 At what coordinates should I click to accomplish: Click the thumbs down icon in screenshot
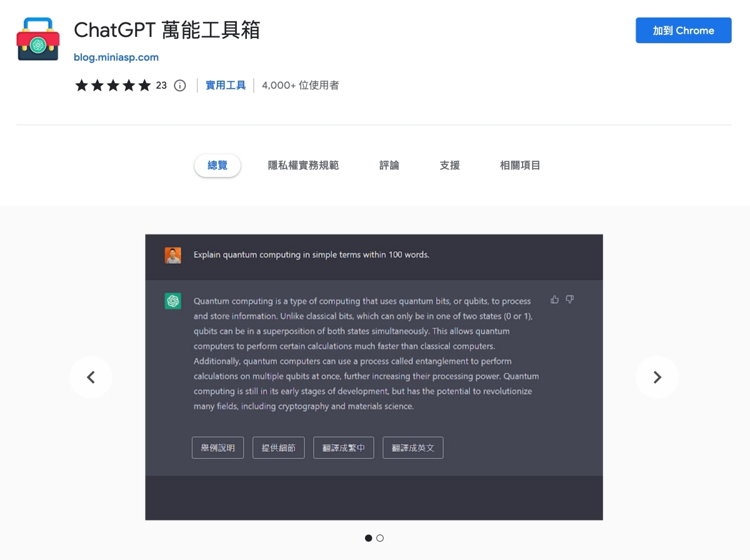coord(569,300)
